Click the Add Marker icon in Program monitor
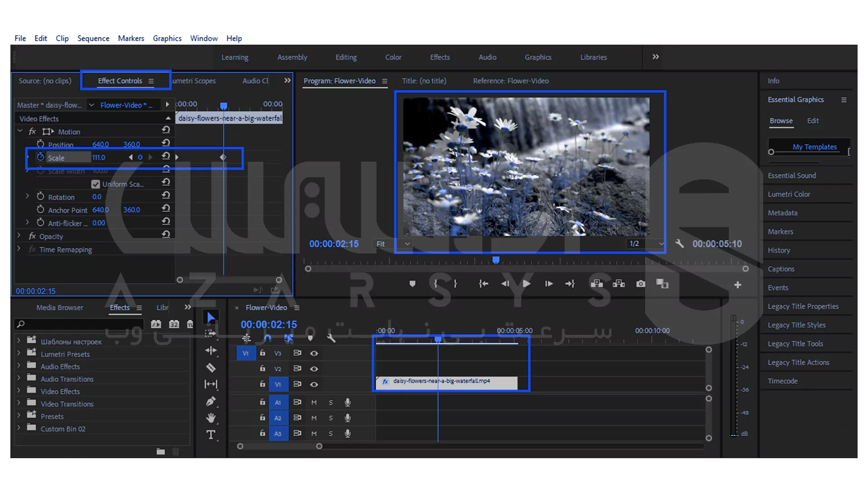 point(412,284)
